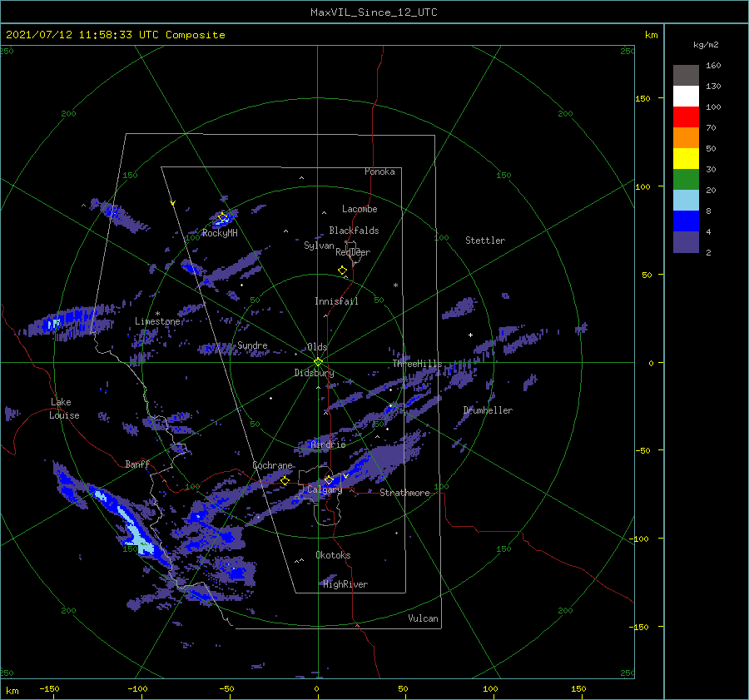Screen dimensions: 749x700
Task: Click the ThreeHills label
Action: click(x=418, y=364)
